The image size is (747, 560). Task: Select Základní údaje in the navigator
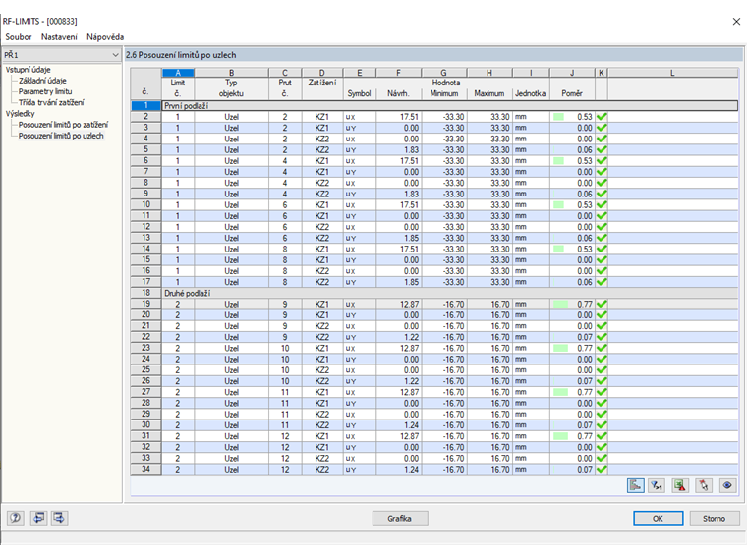42,81
